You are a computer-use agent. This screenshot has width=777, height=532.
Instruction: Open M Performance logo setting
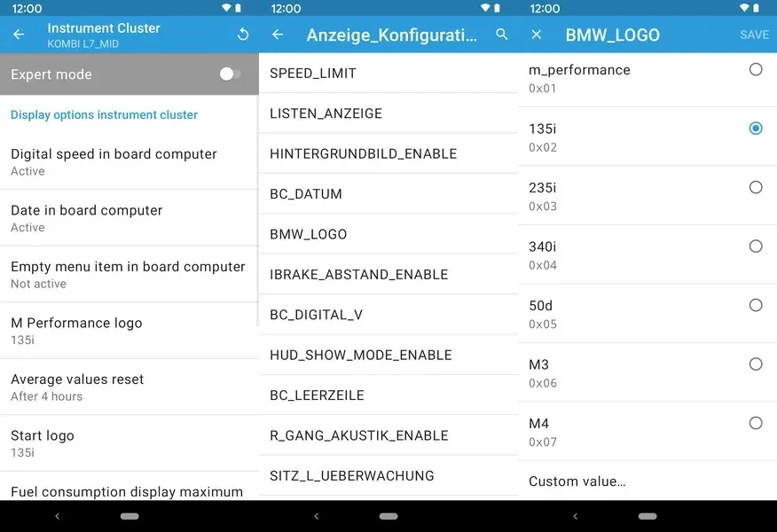point(129,331)
